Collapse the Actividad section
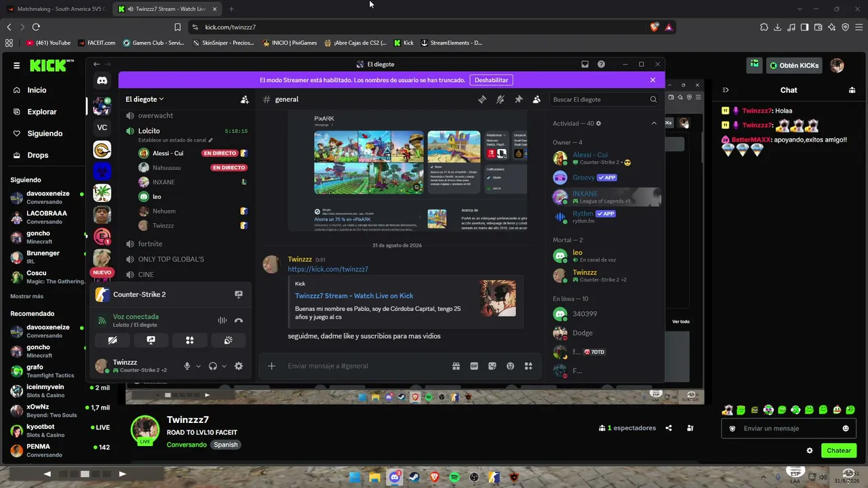Viewport: 868px width, 488px height. click(654, 123)
